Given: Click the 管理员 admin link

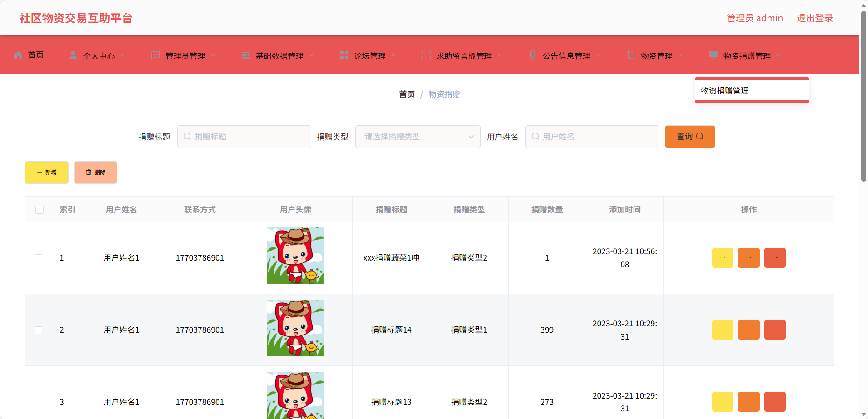Looking at the screenshot, I should tap(755, 18).
